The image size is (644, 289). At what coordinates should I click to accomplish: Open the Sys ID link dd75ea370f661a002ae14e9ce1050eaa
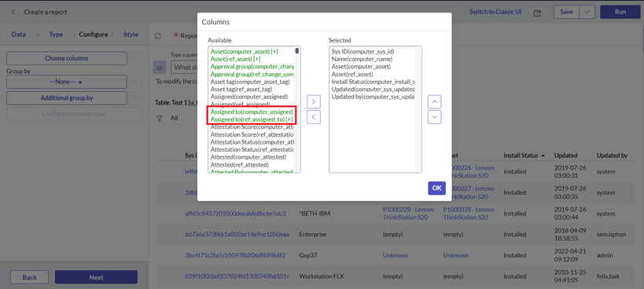coord(237,235)
